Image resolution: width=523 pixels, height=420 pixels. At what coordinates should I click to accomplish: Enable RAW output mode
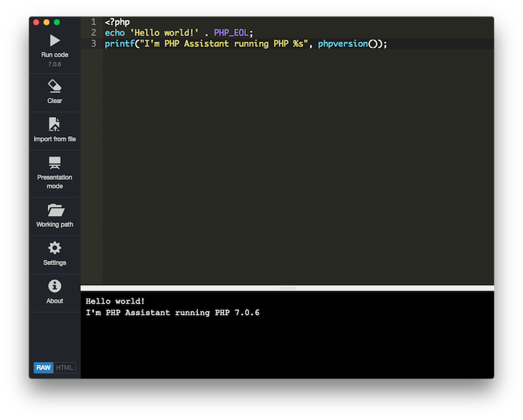[x=42, y=367]
